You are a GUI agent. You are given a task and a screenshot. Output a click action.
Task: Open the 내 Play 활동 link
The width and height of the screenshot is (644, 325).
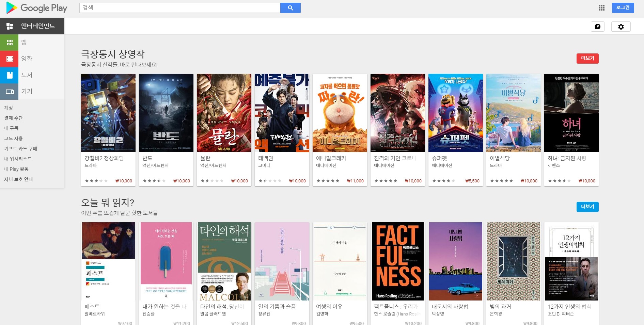pyautogui.click(x=16, y=169)
